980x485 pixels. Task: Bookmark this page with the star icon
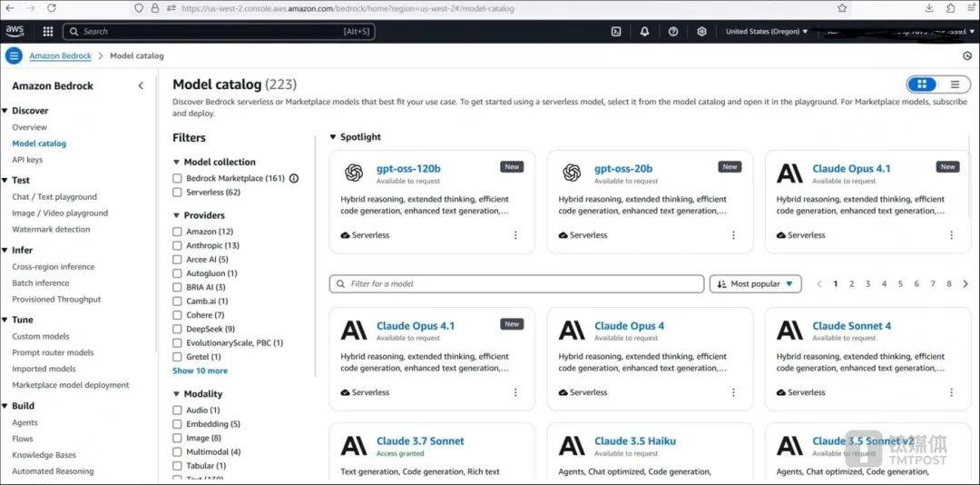click(x=842, y=8)
